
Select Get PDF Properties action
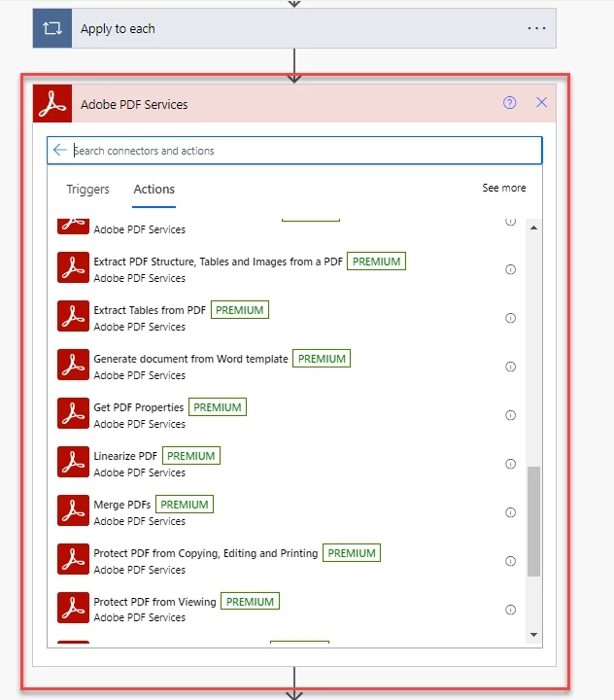(287, 415)
